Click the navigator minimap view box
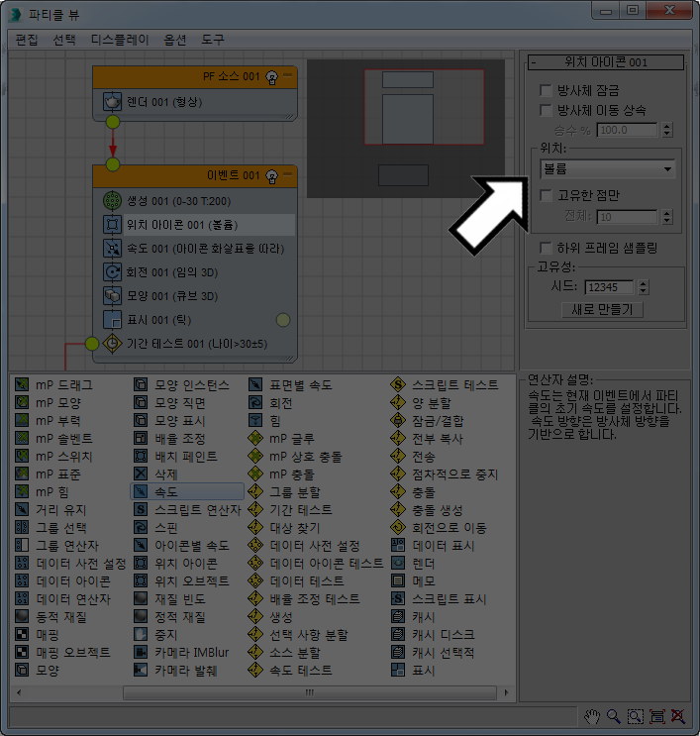Screen dimensions: 700x736 click(x=424, y=107)
